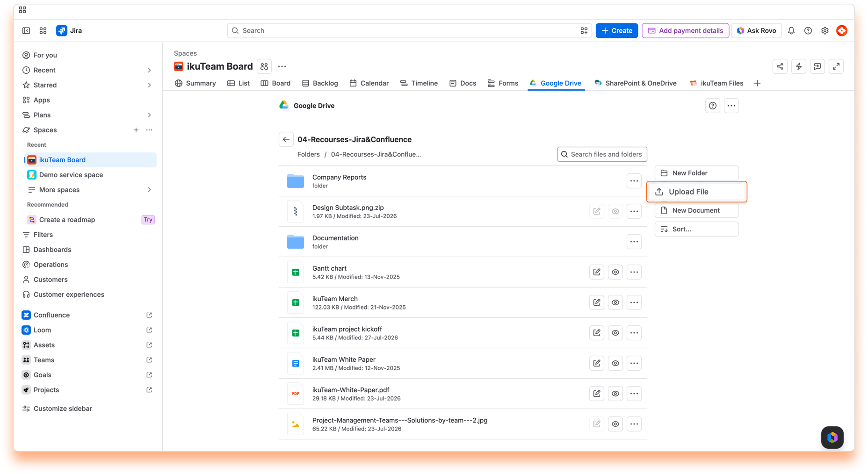Screen dimensions: 868x474
Task: Edit the Gantt chart file
Action: coord(597,272)
